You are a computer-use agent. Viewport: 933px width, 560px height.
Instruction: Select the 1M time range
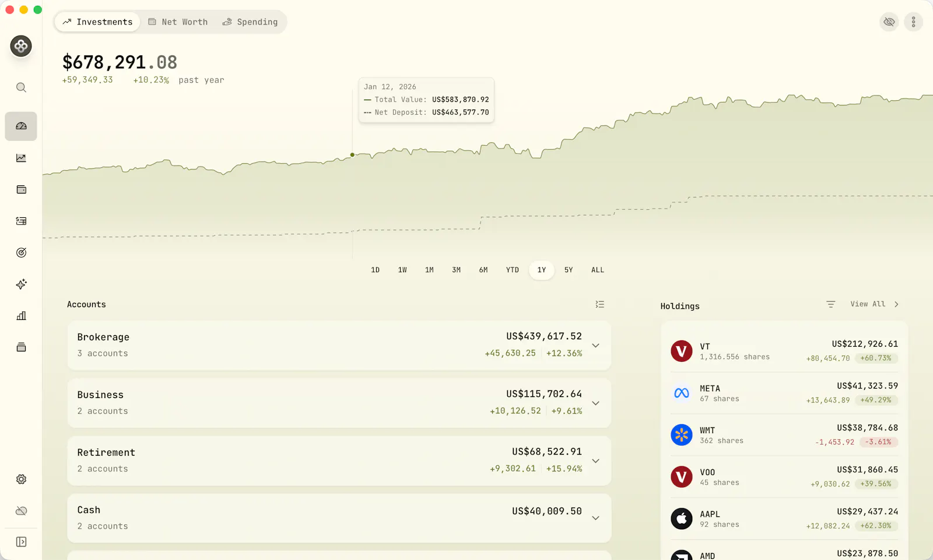click(x=429, y=270)
